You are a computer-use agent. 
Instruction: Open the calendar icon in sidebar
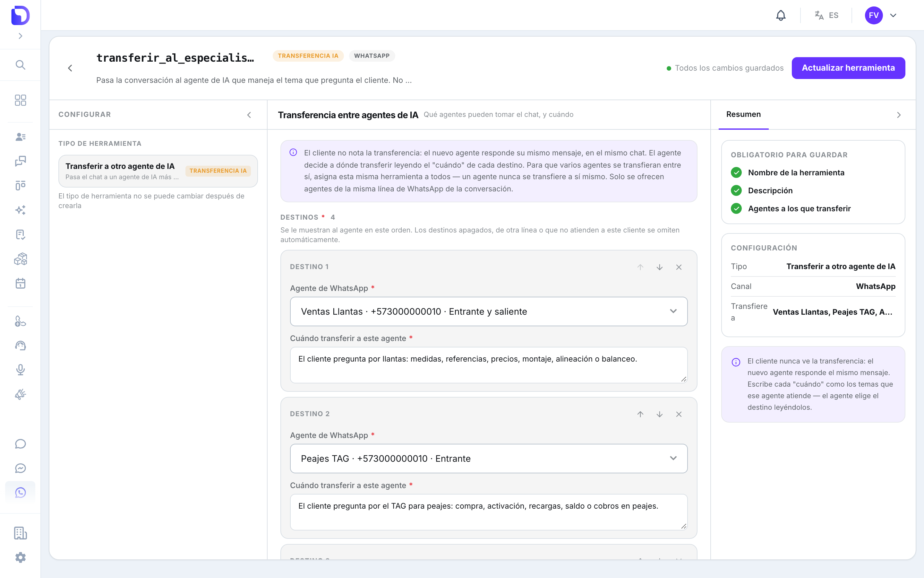coord(20,283)
